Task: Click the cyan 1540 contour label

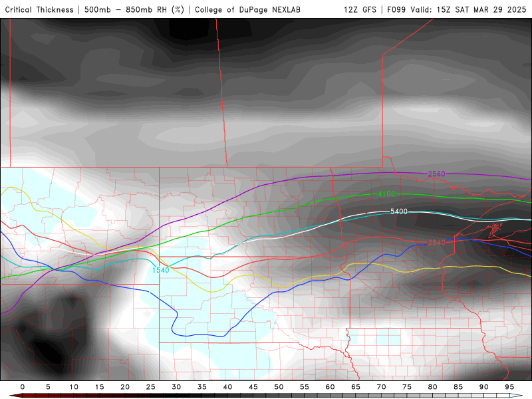Action: tap(160, 270)
